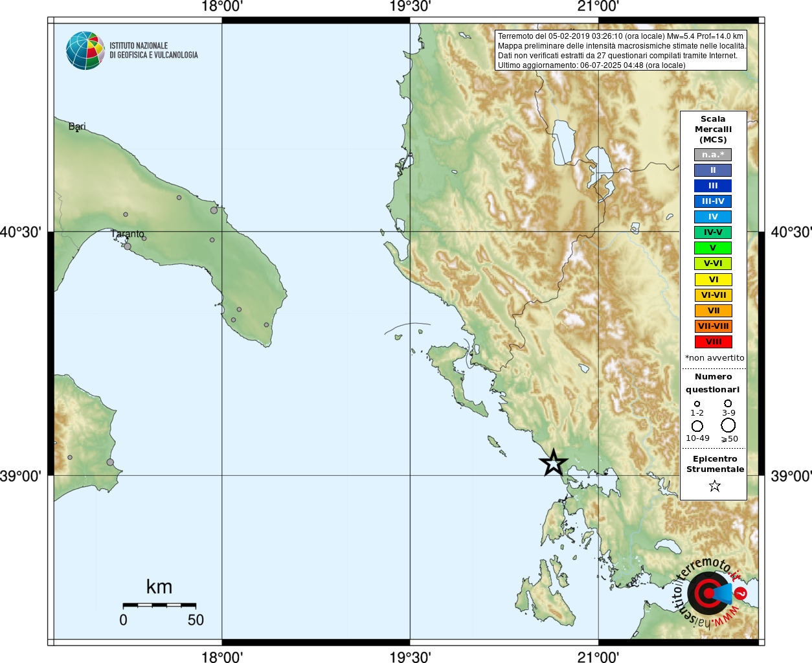The image size is (812, 663).
Task: Select the light blue IV legend swatch
Action: coord(713,217)
